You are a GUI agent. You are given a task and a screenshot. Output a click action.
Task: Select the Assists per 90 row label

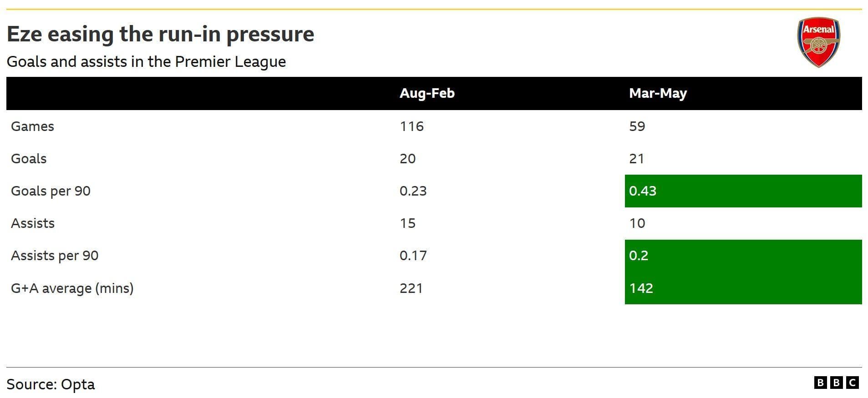coord(55,256)
